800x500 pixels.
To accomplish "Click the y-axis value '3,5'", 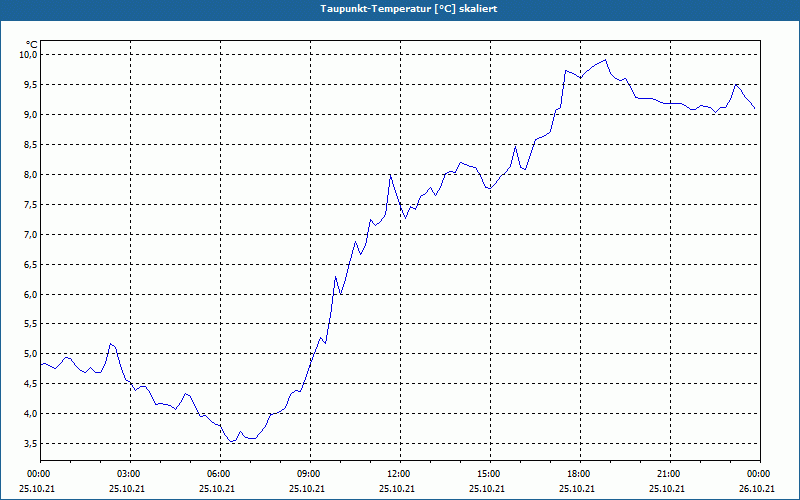I will click(x=31, y=444).
